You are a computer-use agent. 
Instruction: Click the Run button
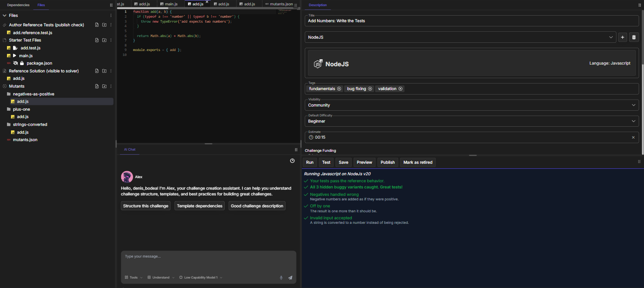(310, 162)
